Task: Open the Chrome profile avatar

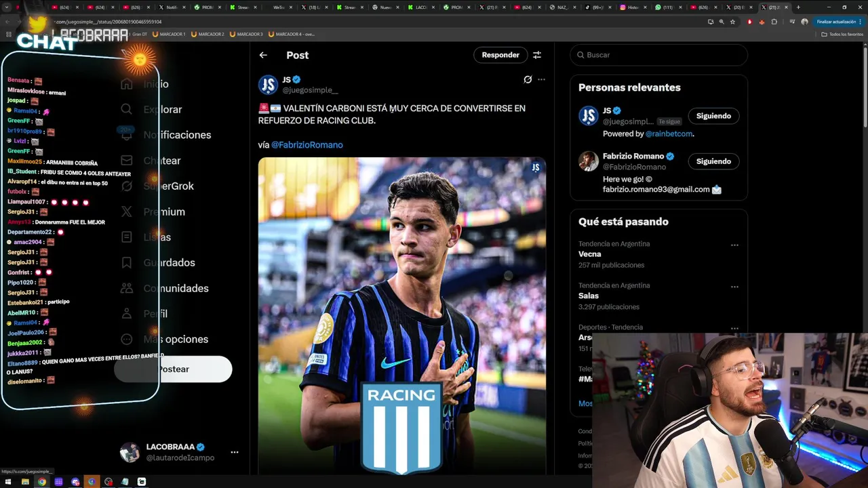Action: click(x=804, y=22)
